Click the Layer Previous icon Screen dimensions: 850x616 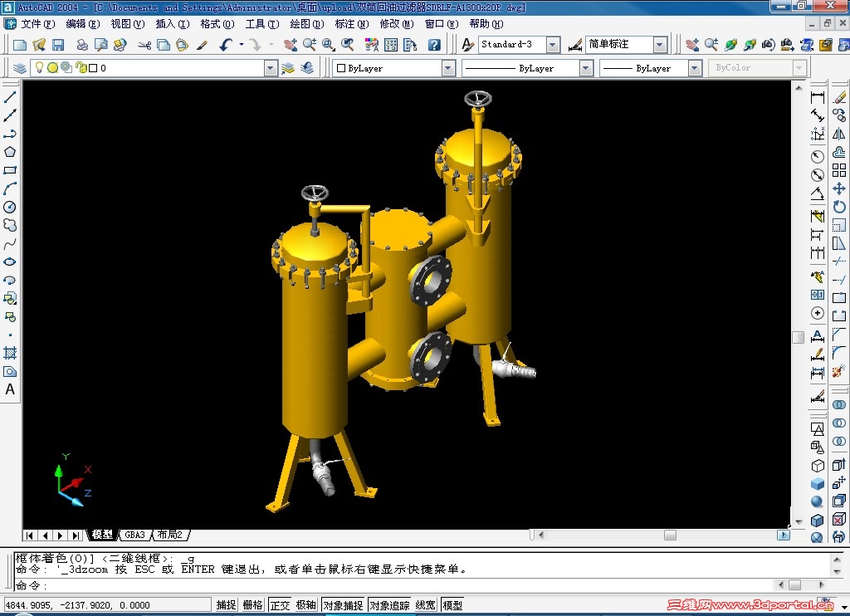coord(307,68)
